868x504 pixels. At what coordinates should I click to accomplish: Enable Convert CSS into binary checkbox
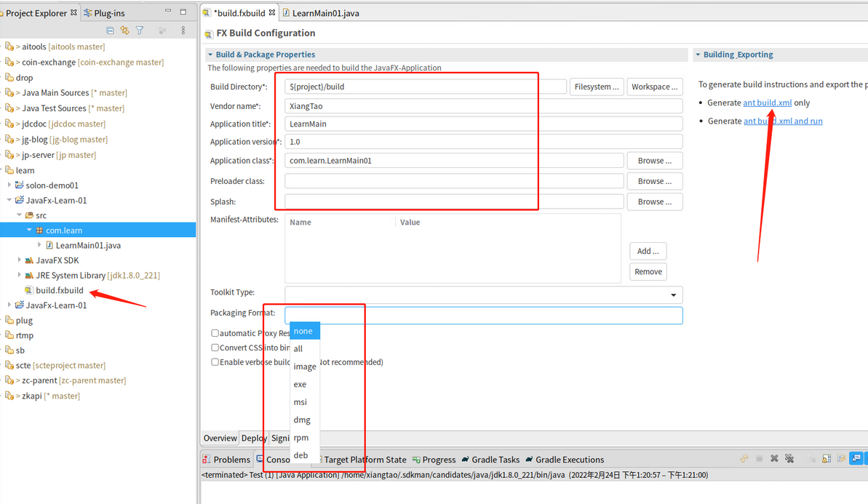point(215,348)
